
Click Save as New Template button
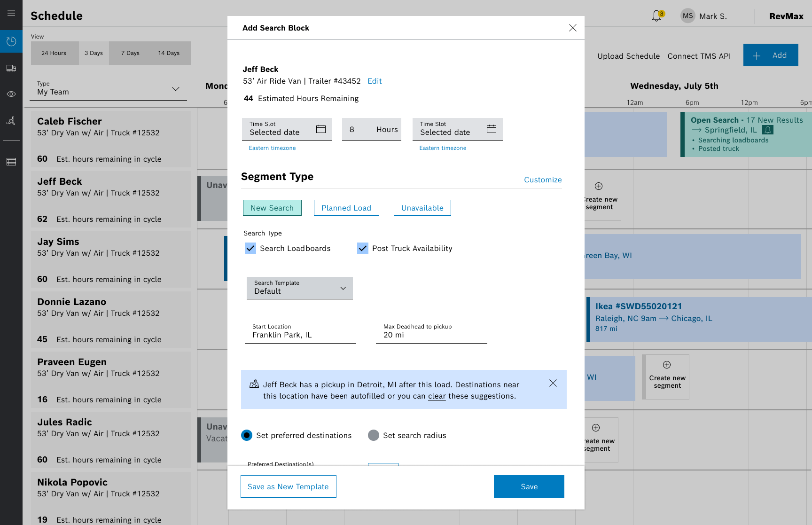click(x=288, y=486)
